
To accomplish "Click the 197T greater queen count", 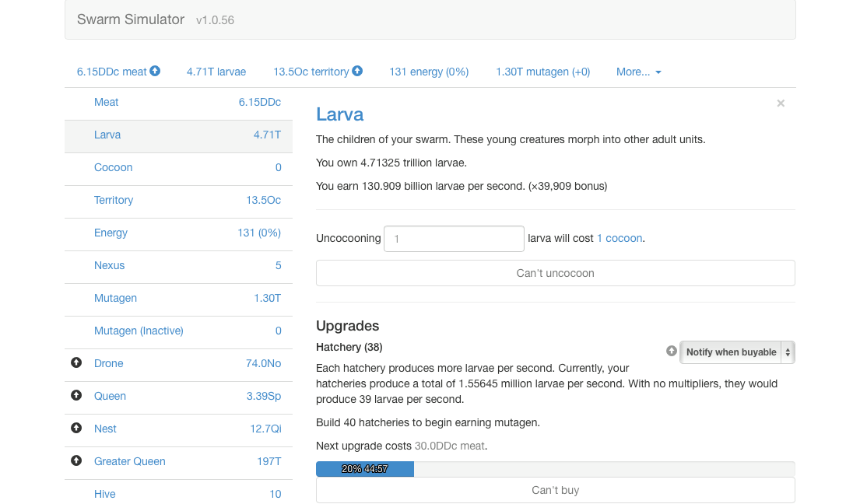I will [x=269, y=461].
